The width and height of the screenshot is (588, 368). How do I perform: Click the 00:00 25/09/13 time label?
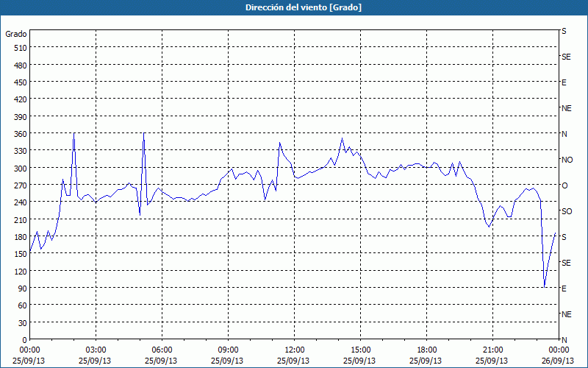point(29,355)
